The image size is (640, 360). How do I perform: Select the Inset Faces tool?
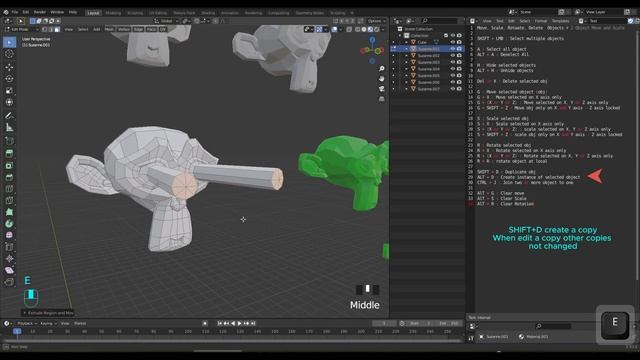[x=9, y=165]
